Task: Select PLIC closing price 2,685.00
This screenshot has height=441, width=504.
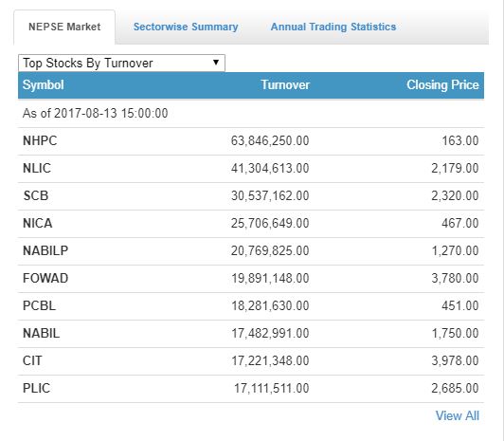Action: coord(455,388)
